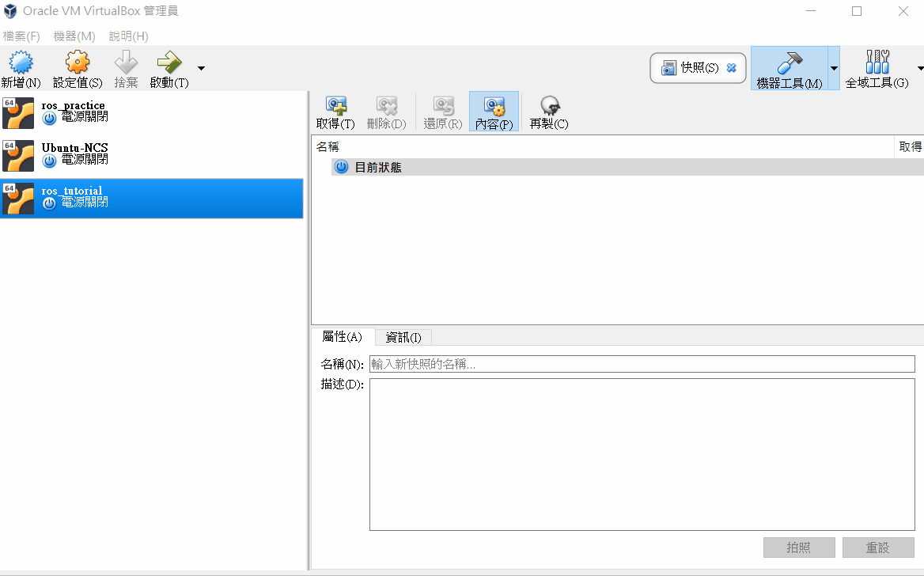
Task: Select the ros_tutorial virtual machine
Action: pyautogui.click(x=151, y=199)
